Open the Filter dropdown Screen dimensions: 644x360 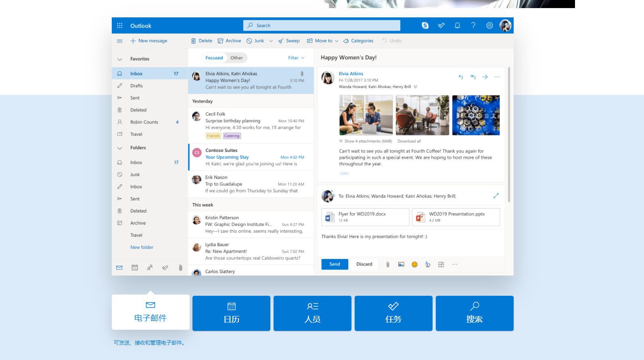click(296, 58)
